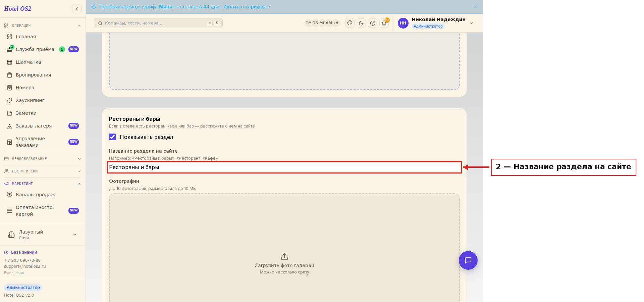Click the Лазурный hotel building icon
Screen dimensions: 644x302
pos(11,235)
